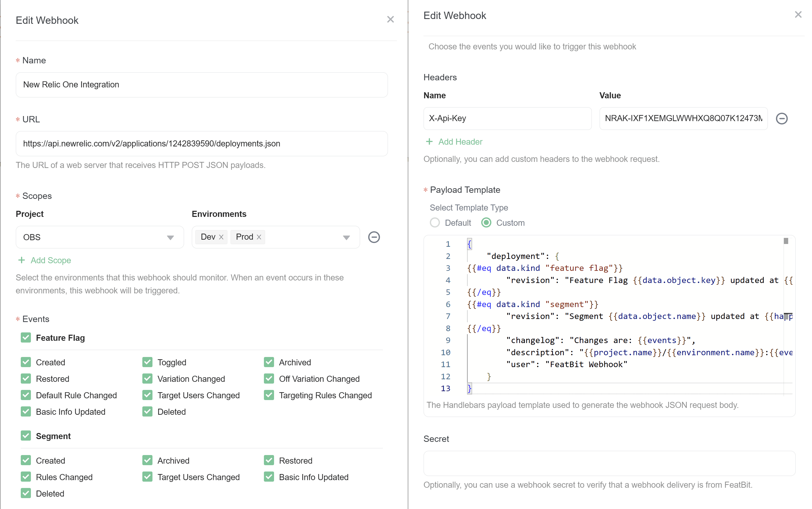Uncheck Rules Changed under Segment
Viewport: 812px width, 509px height.
pos(26,477)
